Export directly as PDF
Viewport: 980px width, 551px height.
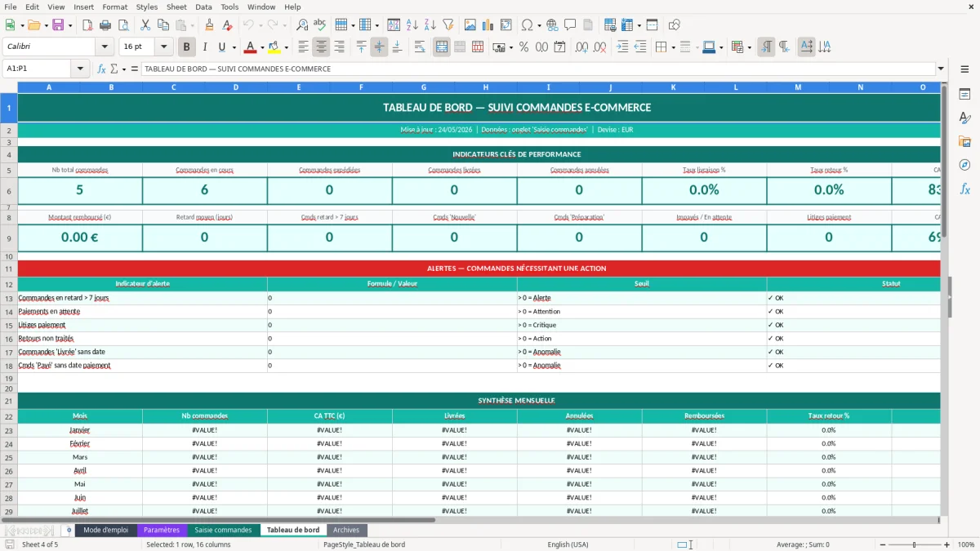(x=87, y=25)
